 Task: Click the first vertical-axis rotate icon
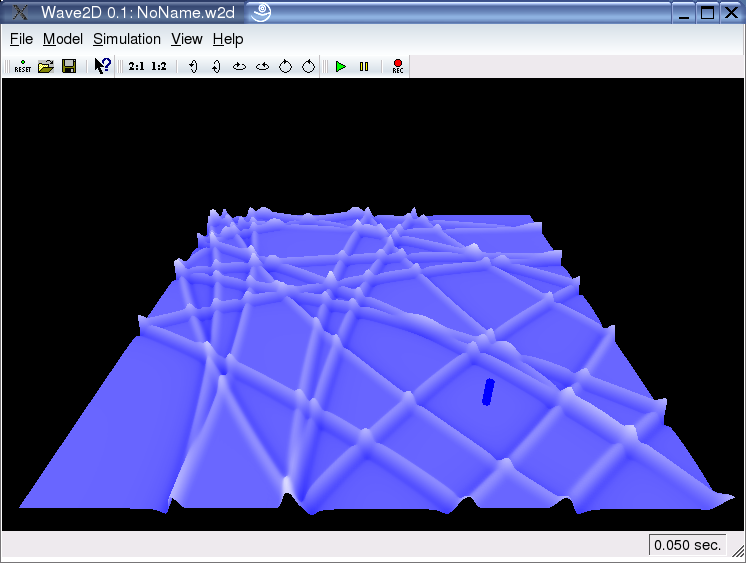point(193,66)
